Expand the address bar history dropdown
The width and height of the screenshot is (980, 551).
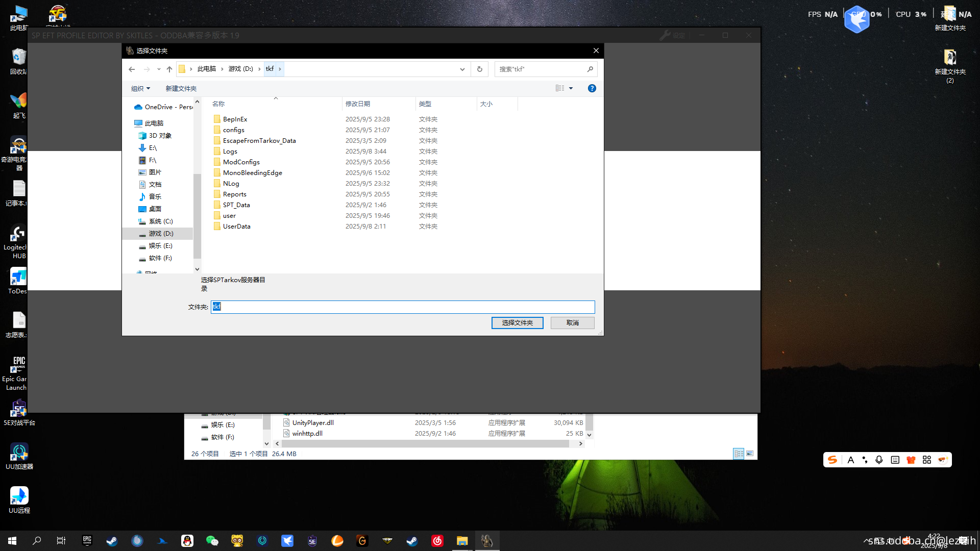462,69
